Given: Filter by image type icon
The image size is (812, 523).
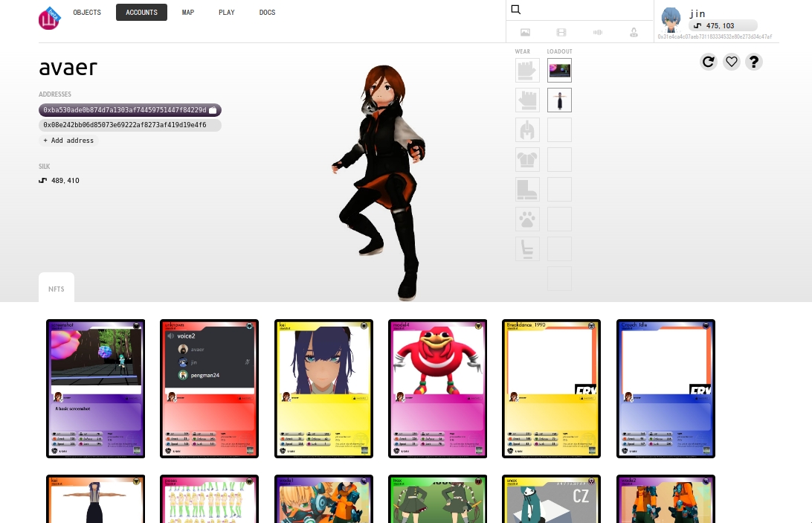Looking at the screenshot, I should click(x=525, y=32).
